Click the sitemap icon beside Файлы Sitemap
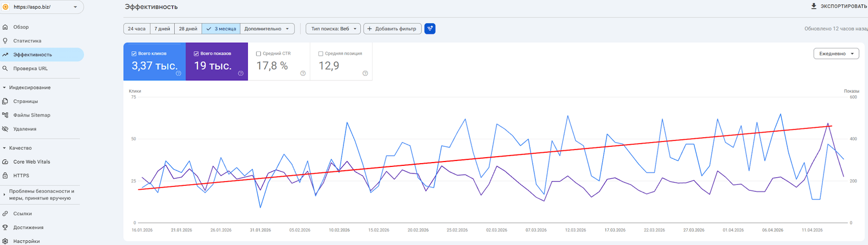This screenshot has height=245, width=868. click(x=5, y=115)
